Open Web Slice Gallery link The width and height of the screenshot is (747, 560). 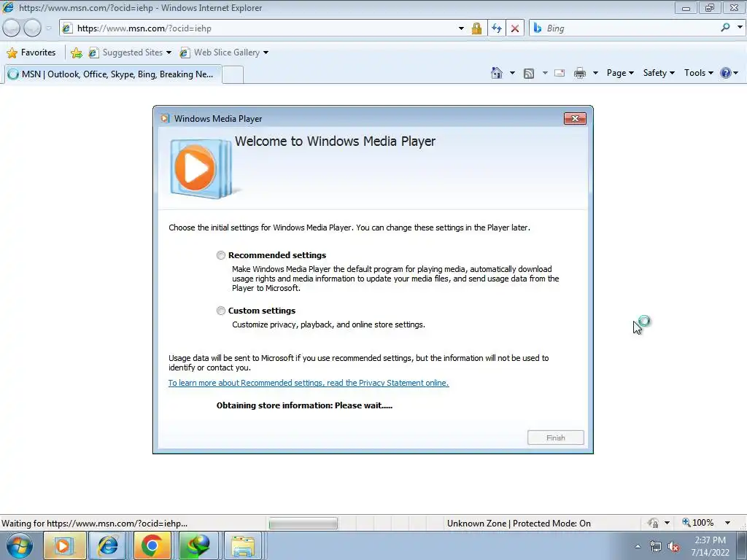tap(220, 52)
